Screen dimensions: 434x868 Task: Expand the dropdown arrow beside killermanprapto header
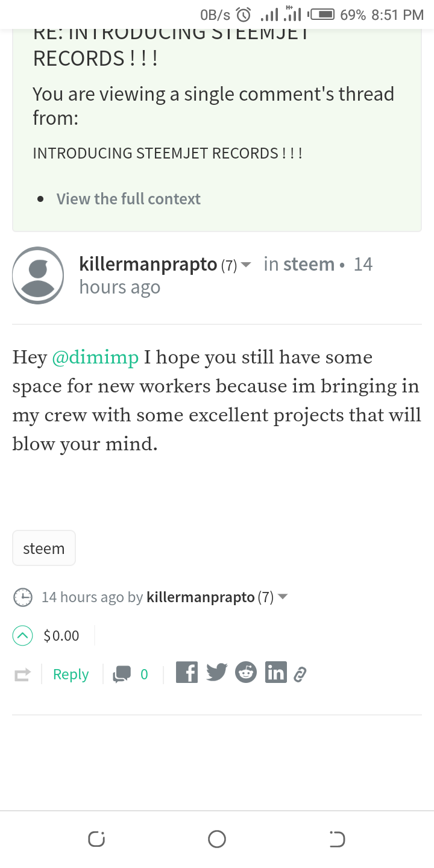pos(245,265)
